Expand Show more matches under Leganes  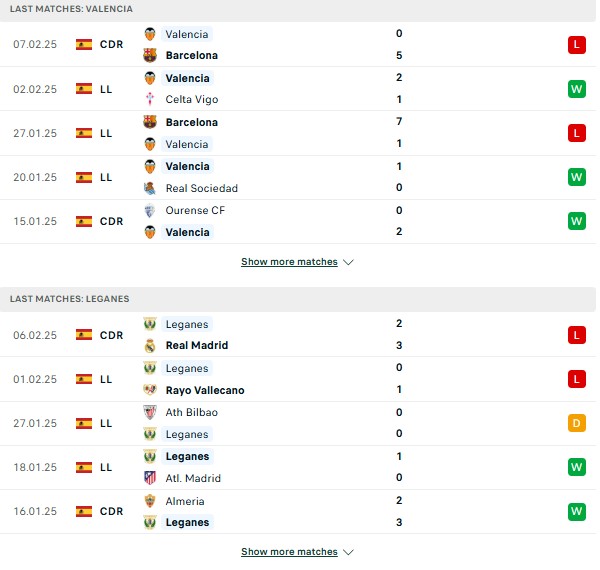[x=289, y=552]
